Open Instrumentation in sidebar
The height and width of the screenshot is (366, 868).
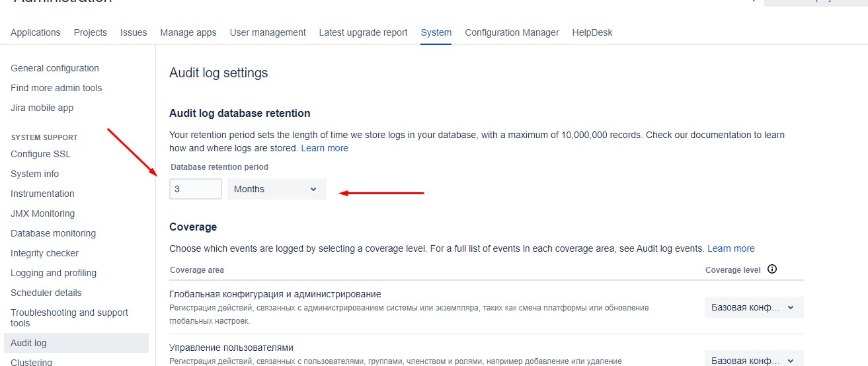click(x=42, y=194)
